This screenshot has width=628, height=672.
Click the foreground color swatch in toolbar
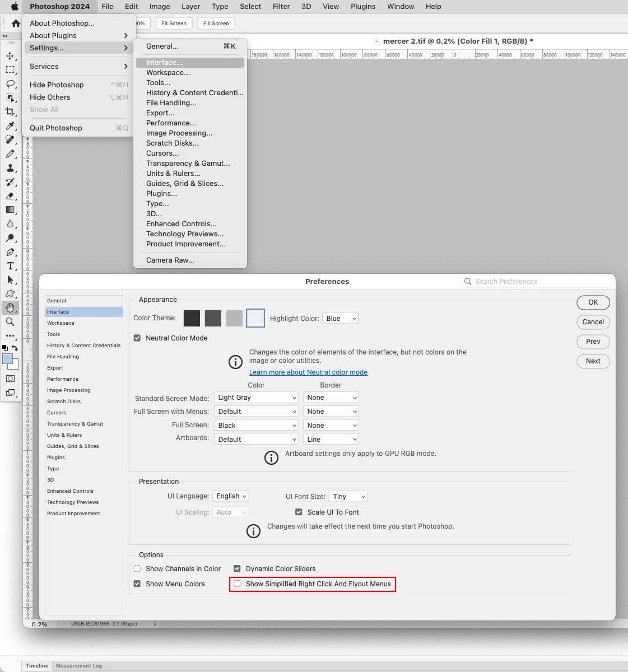coord(8,359)
